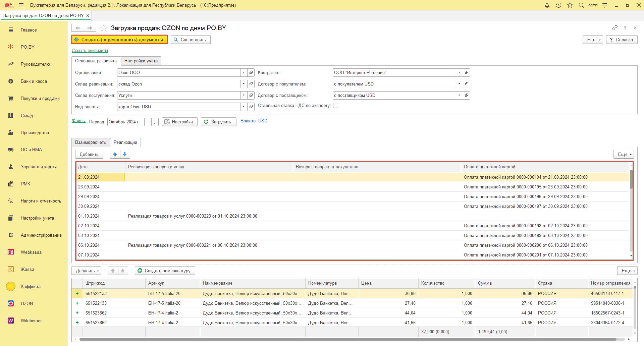Screen dimensions: 644x346
Task: Move Реализации row up with blue arrow
Action: (x=115, y=154)
